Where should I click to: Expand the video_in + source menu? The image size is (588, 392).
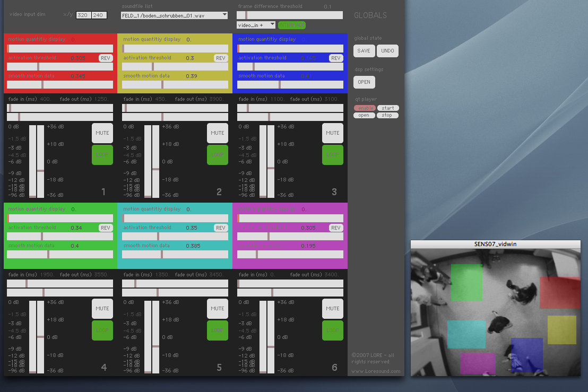pos(256,25)
